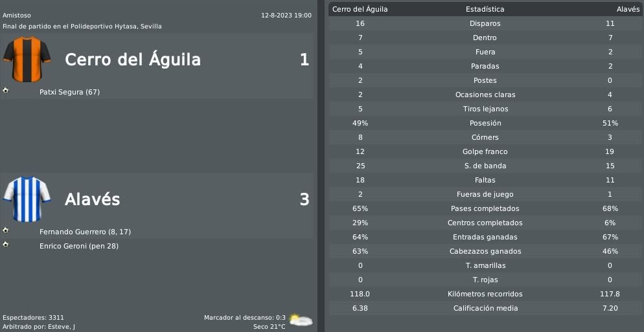Select the Posesión statistics row
The image size is (644, 332).
[x=485, y=123]
